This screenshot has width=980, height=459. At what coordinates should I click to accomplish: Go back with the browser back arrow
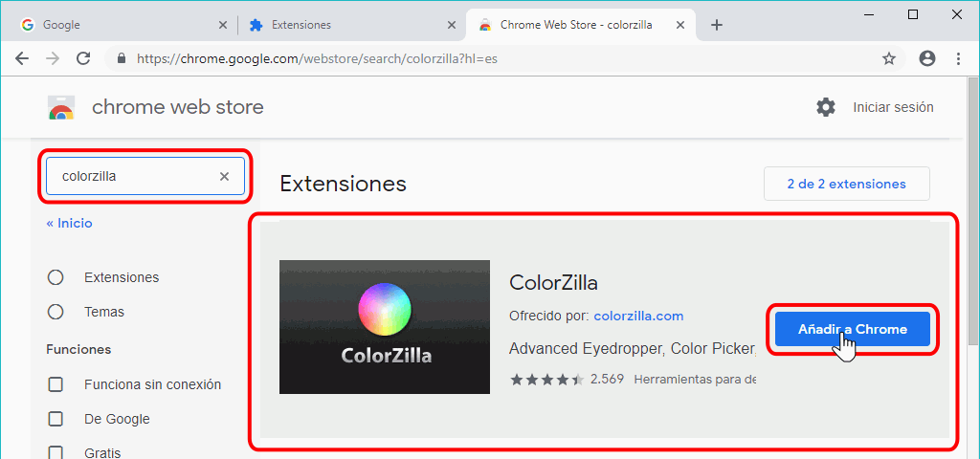(22, 58)
